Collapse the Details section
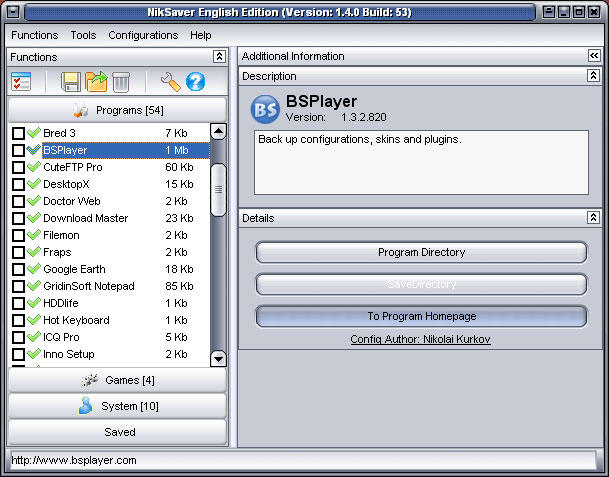The image size is (609, 477). coord(593,217)
